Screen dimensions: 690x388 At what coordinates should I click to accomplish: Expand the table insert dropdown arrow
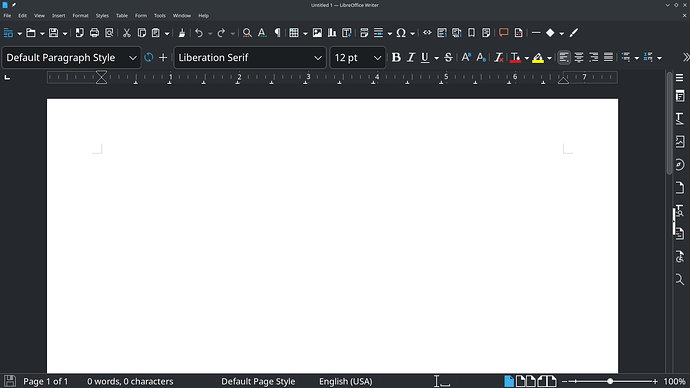pyautogui.click(x=305, y=33)
